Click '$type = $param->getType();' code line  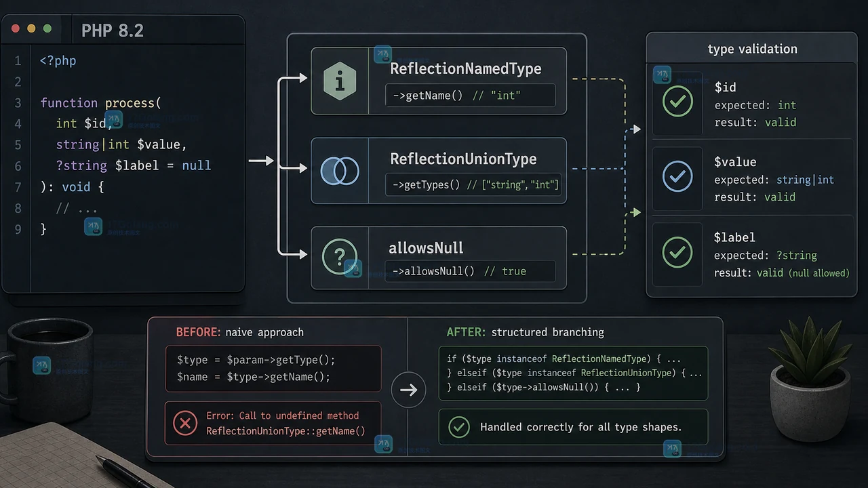[x=256, y=360]
